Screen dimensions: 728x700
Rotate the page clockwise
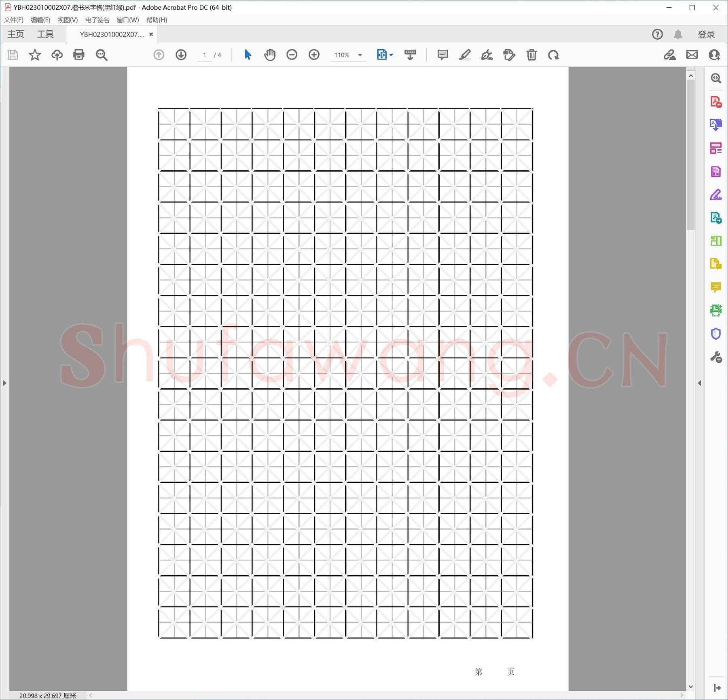pos(554,55)
